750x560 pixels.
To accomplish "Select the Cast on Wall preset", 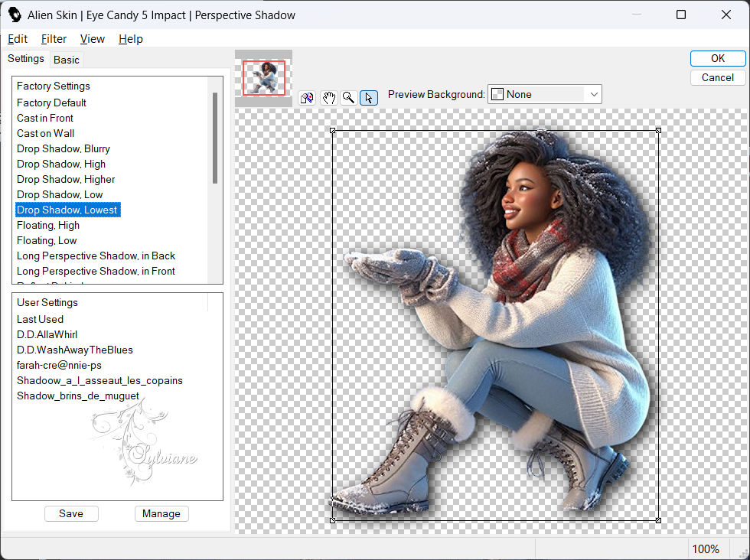I will (45, 133).
